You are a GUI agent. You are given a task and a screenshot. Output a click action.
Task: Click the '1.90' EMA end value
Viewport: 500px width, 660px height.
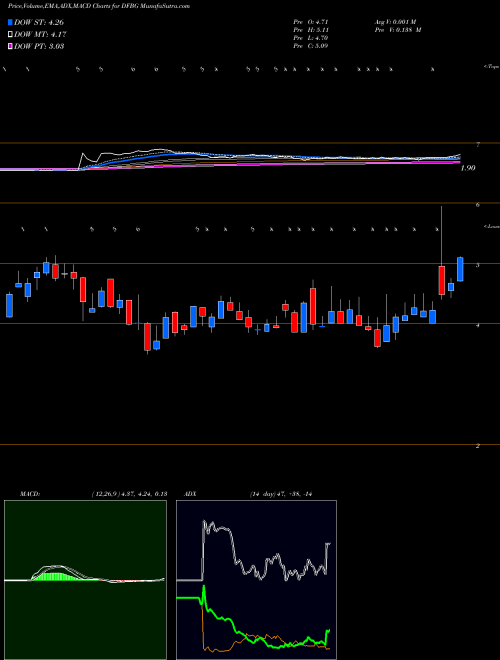468,168
